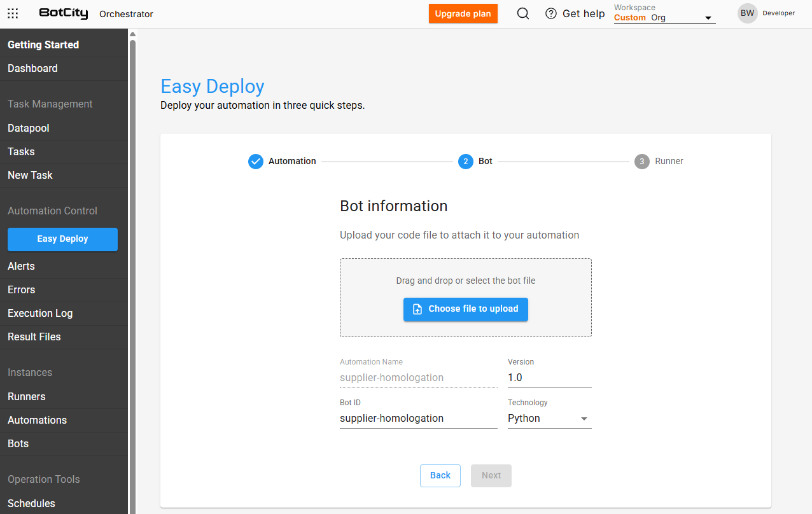Screen dimensions: 812x514
Task: Select step 2 Bot circle
Action: pyautogui.click(x=466, y=162)
